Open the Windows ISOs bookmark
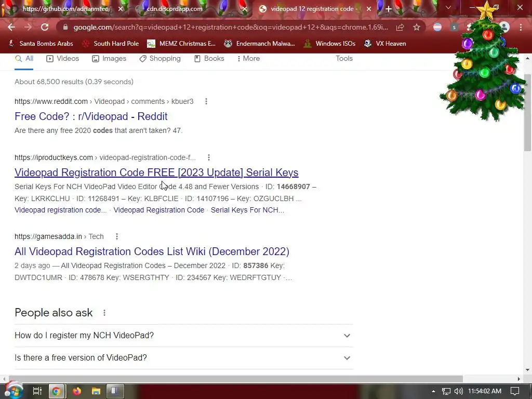The height and width of the screenshot is (399, 532). pos(329,44)
